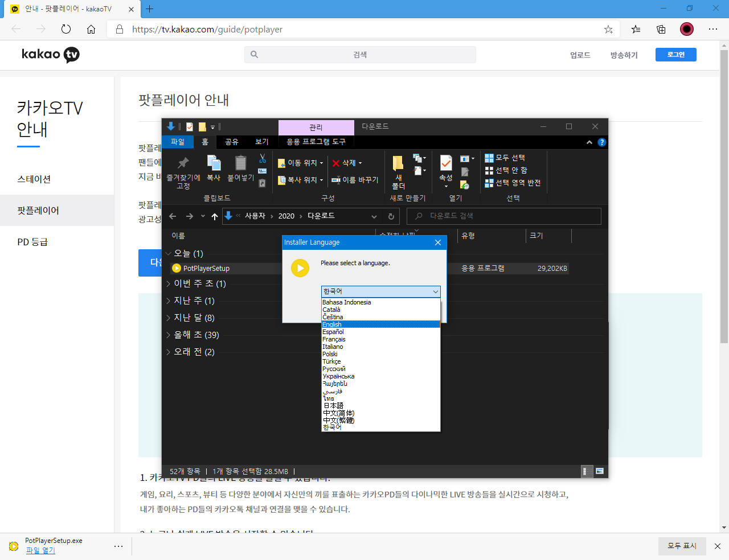The image size is (729, 560).
Task: Open Move to (이동 위치) dropdown
Action: coord(300,163)
